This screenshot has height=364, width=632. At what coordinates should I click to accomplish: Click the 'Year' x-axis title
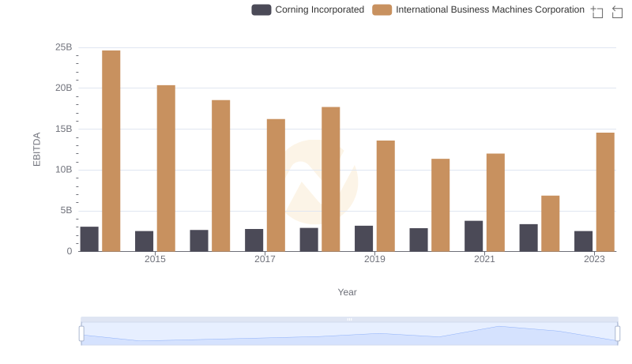[347, 292]
